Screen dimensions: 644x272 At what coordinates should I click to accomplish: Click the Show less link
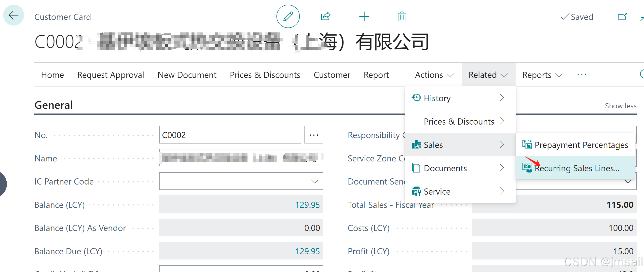620,106
